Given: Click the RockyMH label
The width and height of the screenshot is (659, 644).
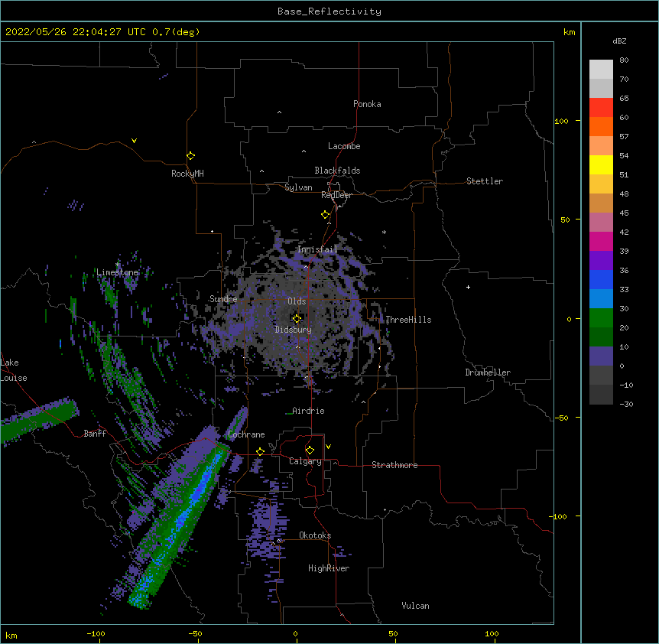Looking at the screenshot, I should (x=187, y=174).
